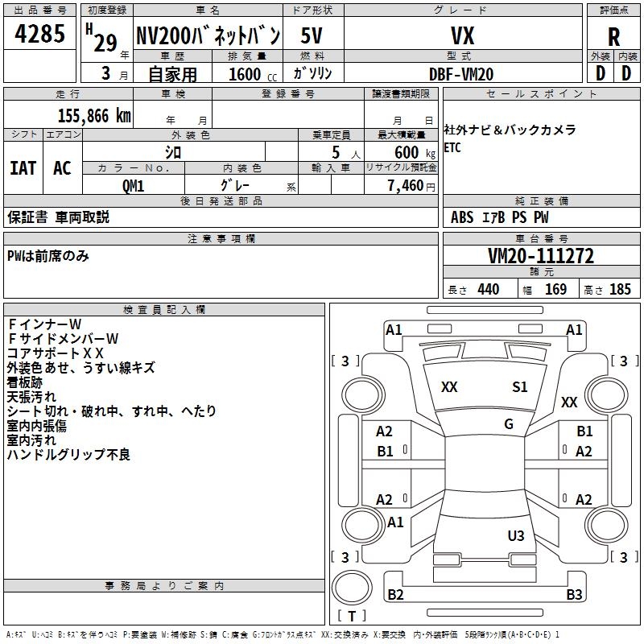Screen dimensions: 644x644
Task: Select the ハンドルグリップ不良 inspector note
Action: point(68,455)
